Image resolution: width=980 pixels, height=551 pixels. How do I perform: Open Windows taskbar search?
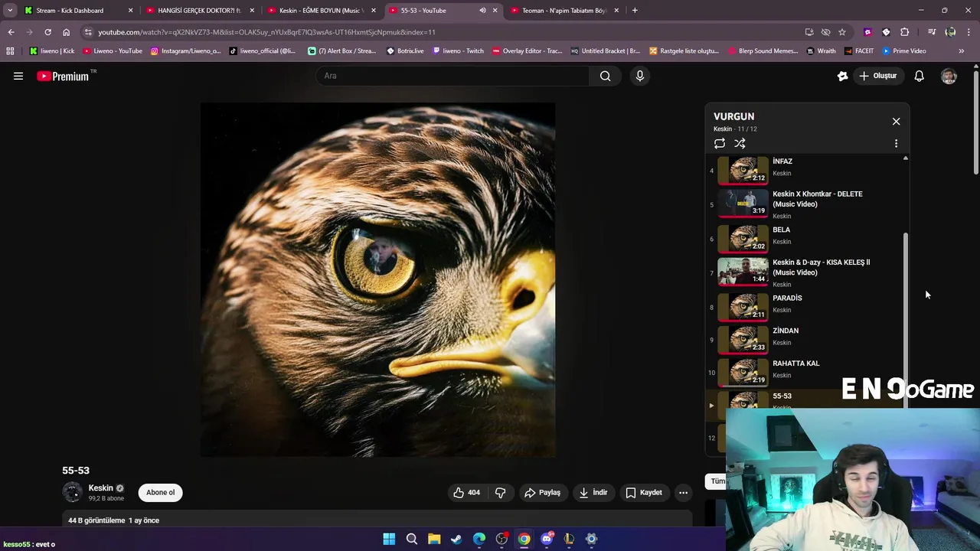coord(411,539)
